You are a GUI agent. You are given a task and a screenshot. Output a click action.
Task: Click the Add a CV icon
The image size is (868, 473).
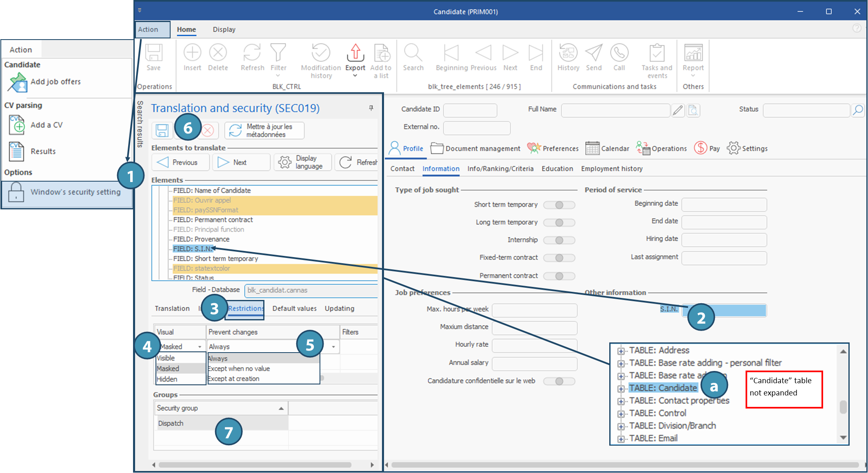pos(17,125)
